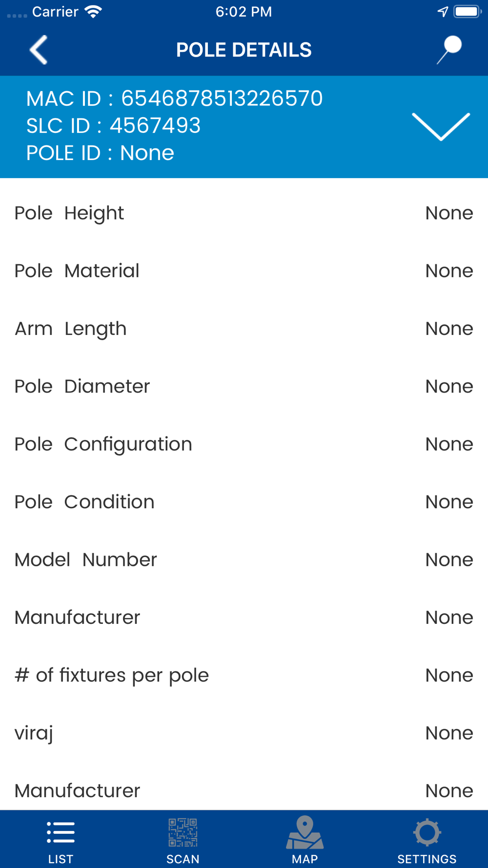Select the viraj field row
488x868 pixels.
click(244, 733)
